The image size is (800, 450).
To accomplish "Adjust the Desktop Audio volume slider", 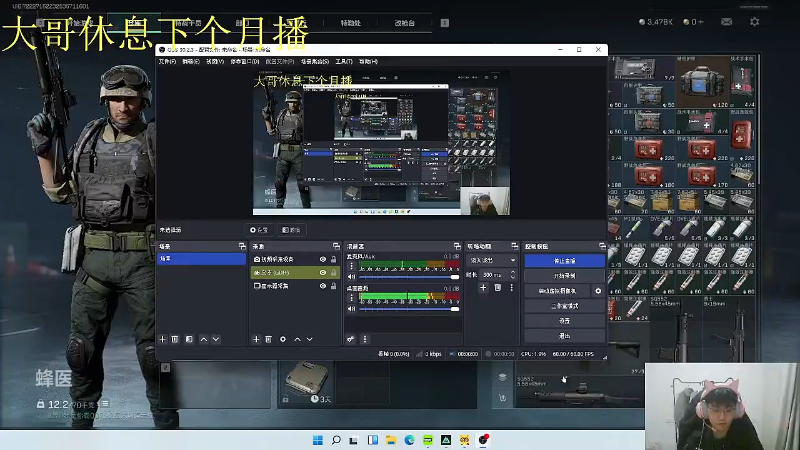I will coord(409,309).
